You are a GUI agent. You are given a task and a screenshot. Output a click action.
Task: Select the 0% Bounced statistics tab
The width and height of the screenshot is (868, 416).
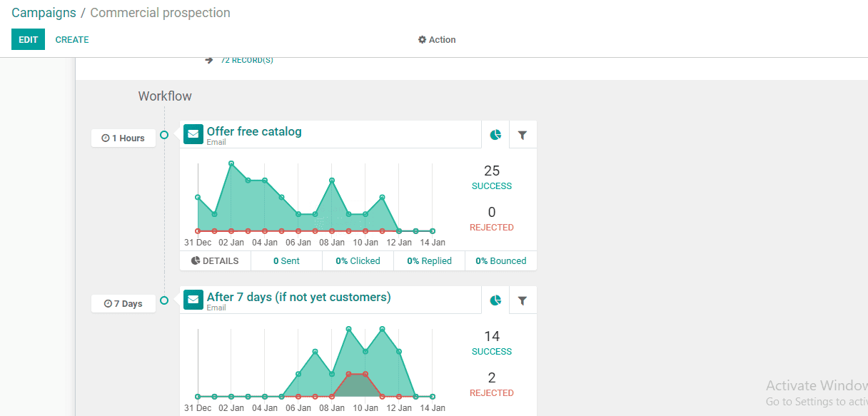point(500,260)
